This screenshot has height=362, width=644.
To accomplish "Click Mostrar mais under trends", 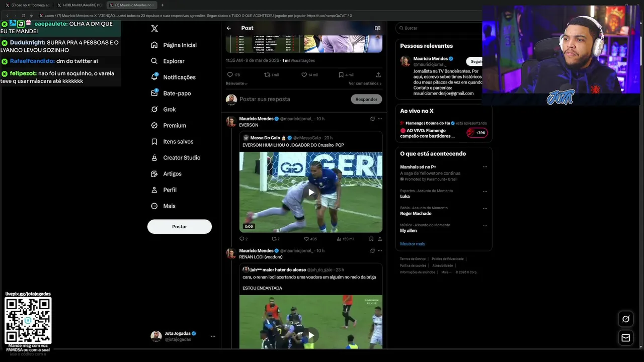I will pos(413,244).
